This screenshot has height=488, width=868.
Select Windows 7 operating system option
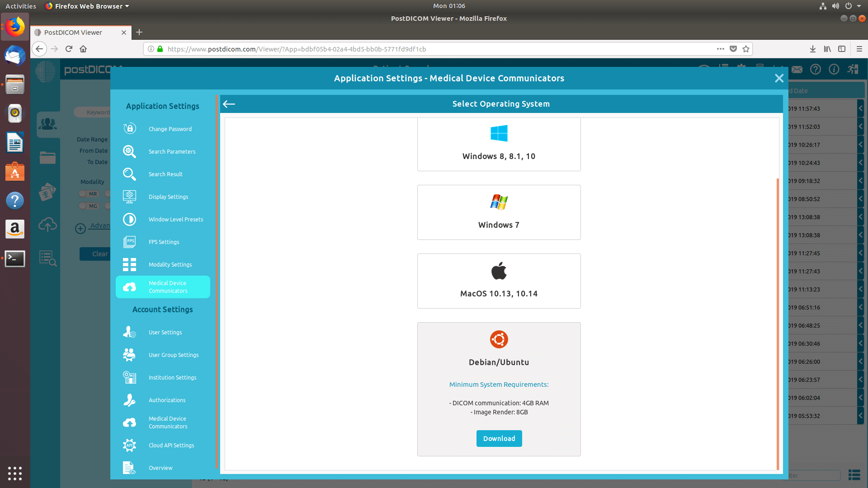coord(498,212)
